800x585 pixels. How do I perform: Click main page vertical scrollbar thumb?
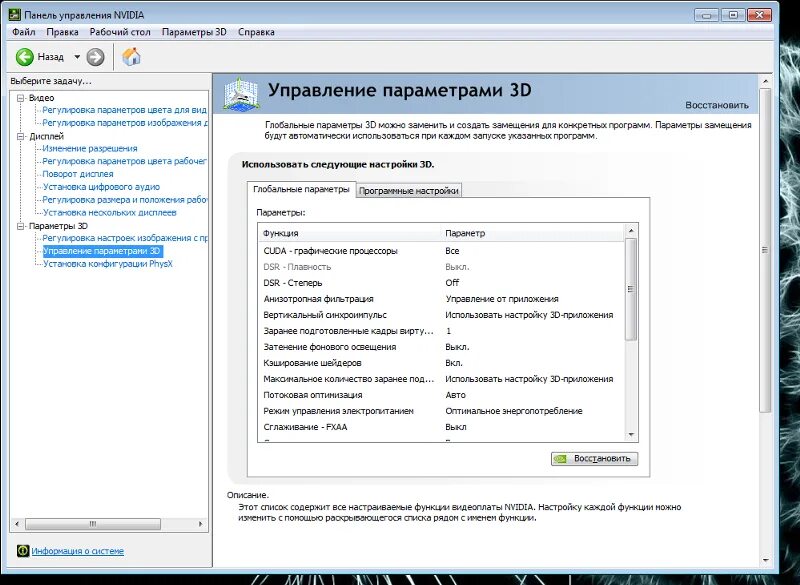[x=765, y=250]
